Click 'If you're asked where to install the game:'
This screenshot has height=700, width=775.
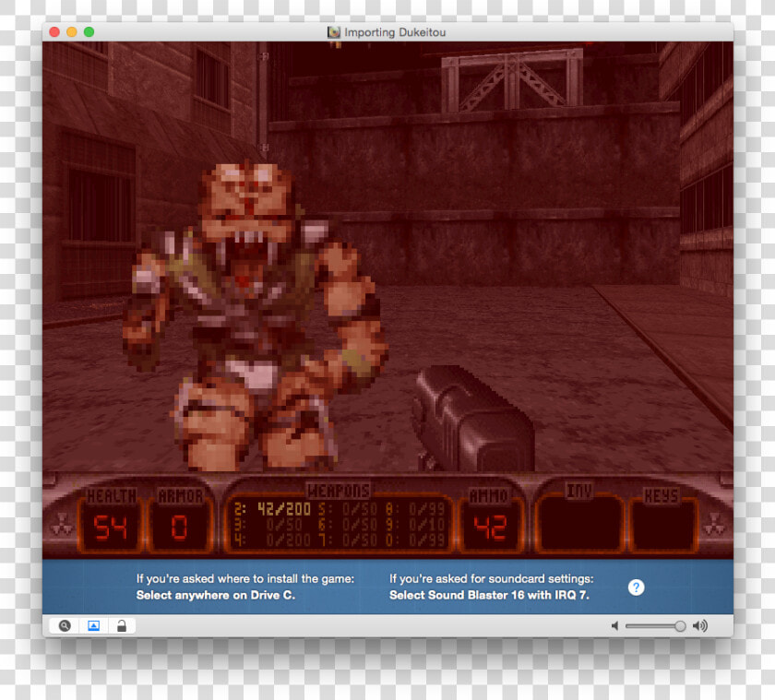pos(245,578)
